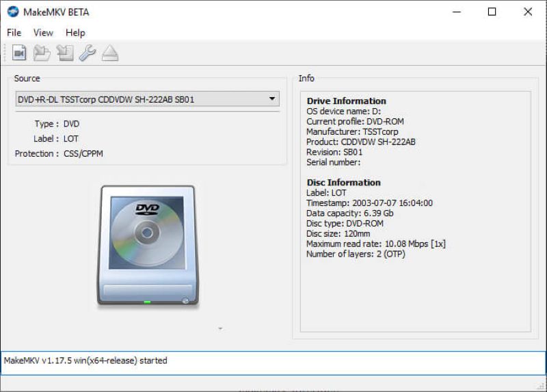Click the log message area showing MakeMKV started
Screen dimensions: 547x392
click(x=273, y=363)
